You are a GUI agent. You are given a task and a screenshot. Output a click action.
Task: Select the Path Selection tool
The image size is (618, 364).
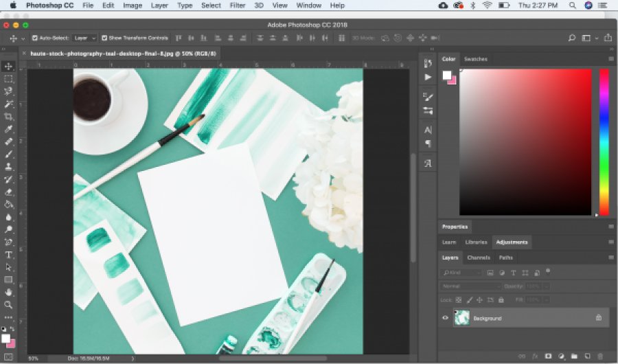8,267
